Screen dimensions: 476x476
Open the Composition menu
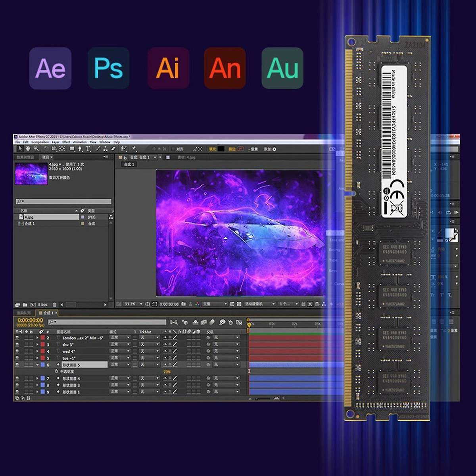40,142
